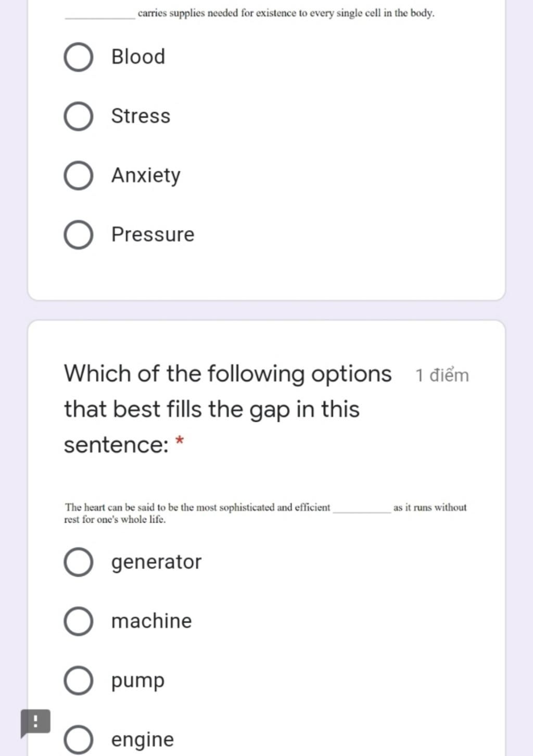Mark the engine radio button circle

[79, 740]
